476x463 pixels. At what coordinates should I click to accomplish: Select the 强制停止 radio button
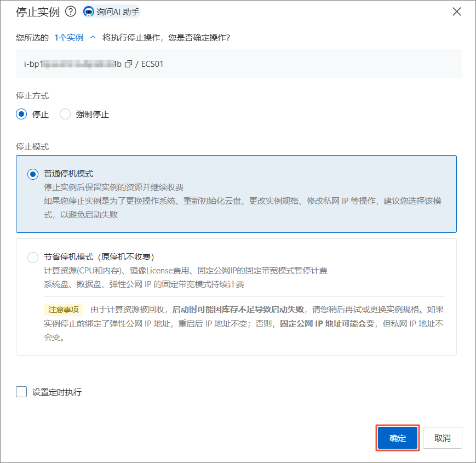point(65,114)
